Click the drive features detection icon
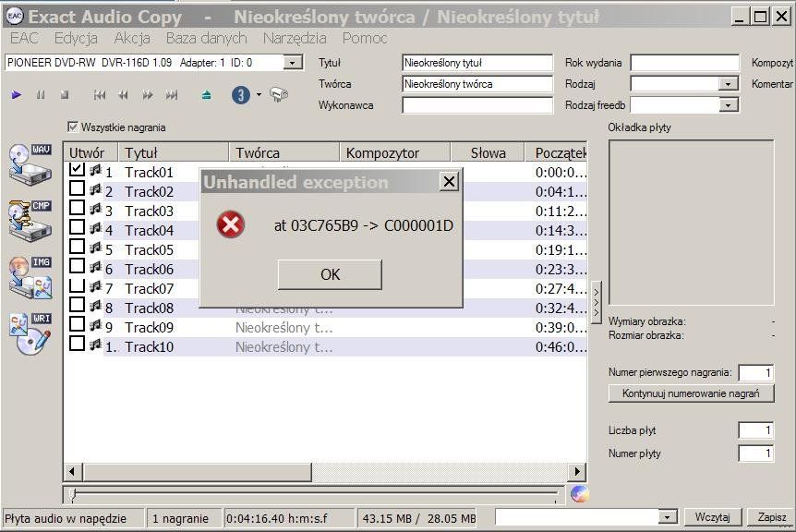 tap(278, 94)
